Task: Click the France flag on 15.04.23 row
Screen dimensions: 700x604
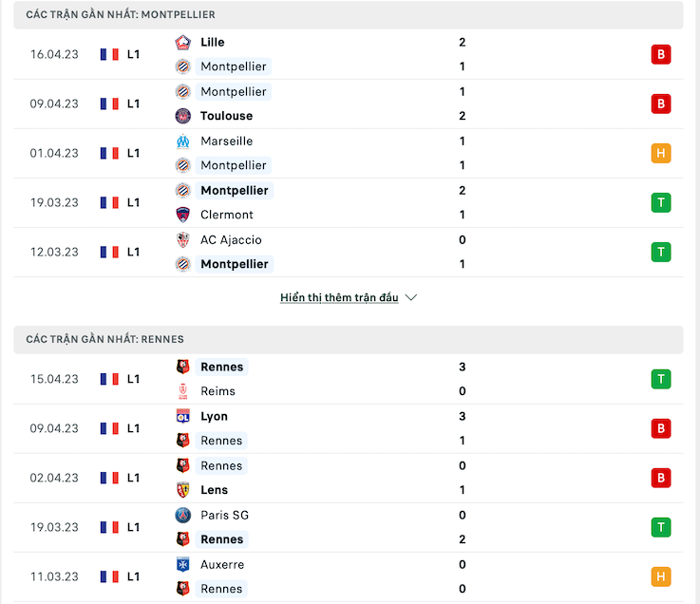Action: point(109,379)
